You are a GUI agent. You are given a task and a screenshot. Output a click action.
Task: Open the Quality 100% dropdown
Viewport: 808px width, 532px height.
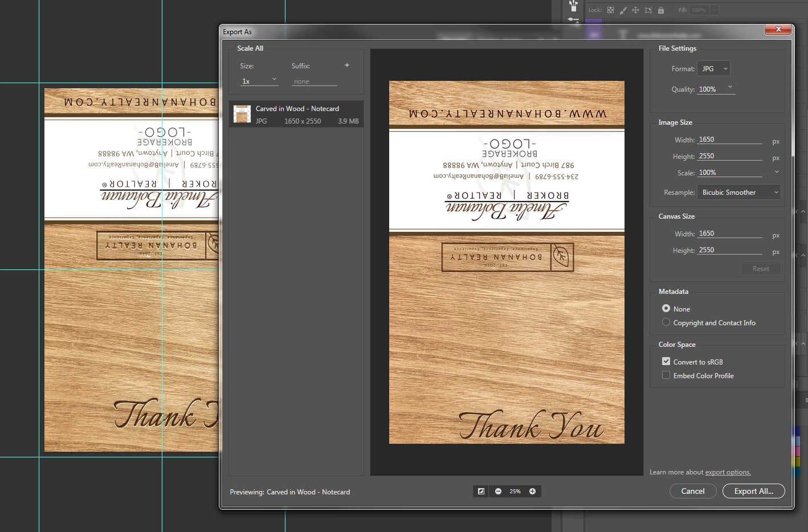[716, 89]
